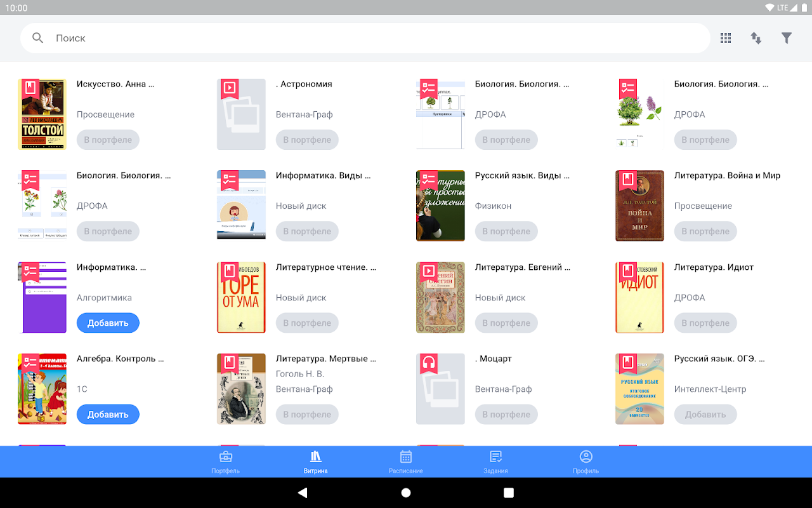This screenshot has height=508, width=812.
Task: Click В портфеле under Моцарт
Action: click(506, 414)
